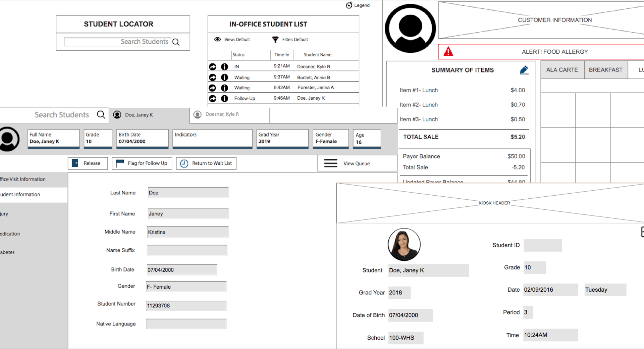Click the info icon for Doesner, Kyle R
This screenshot has height=349, width=644.
[224, 67]
